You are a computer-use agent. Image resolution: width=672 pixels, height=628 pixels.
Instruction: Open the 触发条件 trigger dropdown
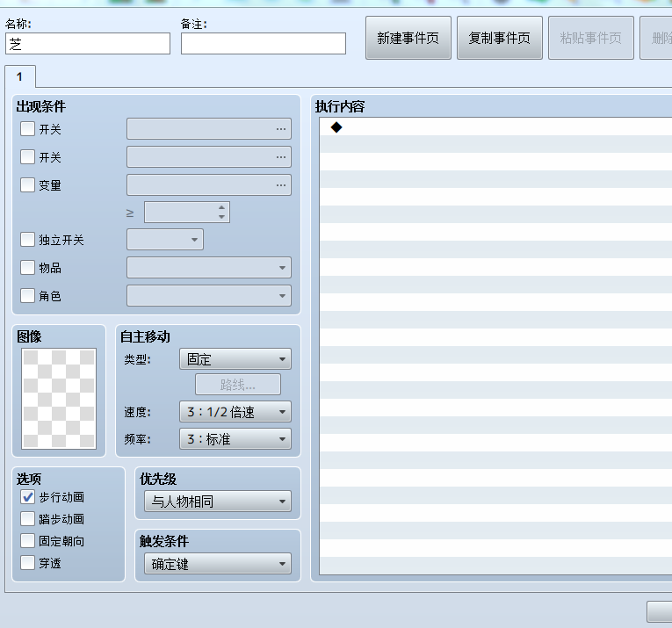[x=218, y=564]
